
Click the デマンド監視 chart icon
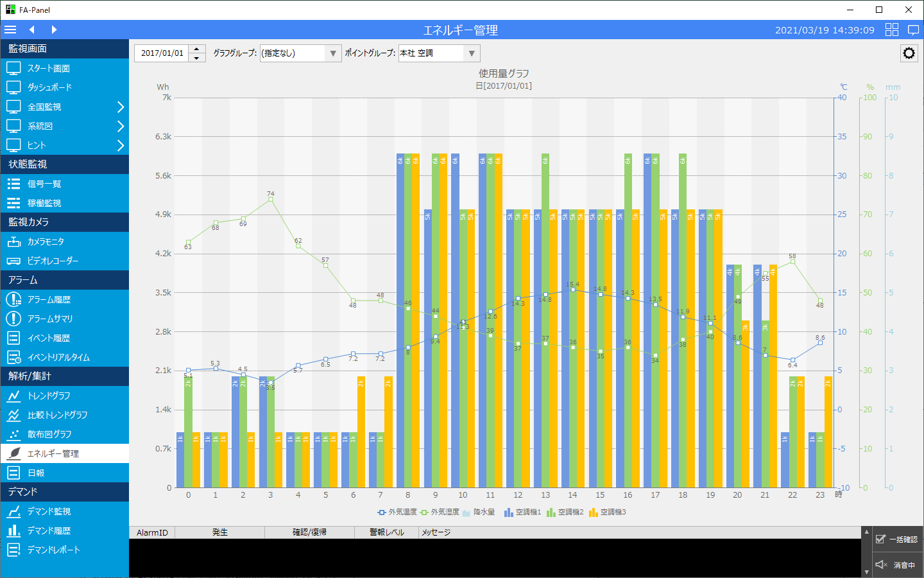(13, 511)
